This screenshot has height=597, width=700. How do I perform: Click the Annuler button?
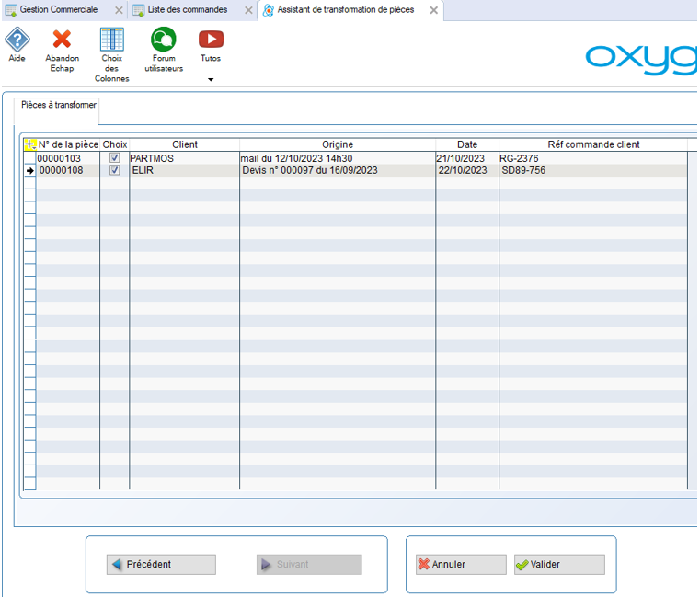[460, 565]
